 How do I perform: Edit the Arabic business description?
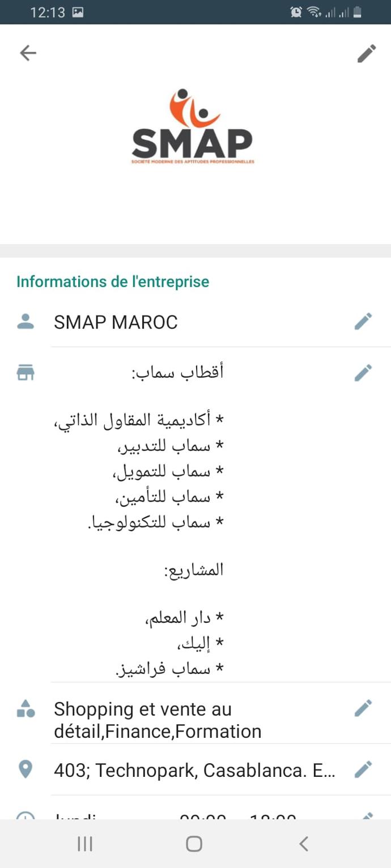click(x=363, y=373)
